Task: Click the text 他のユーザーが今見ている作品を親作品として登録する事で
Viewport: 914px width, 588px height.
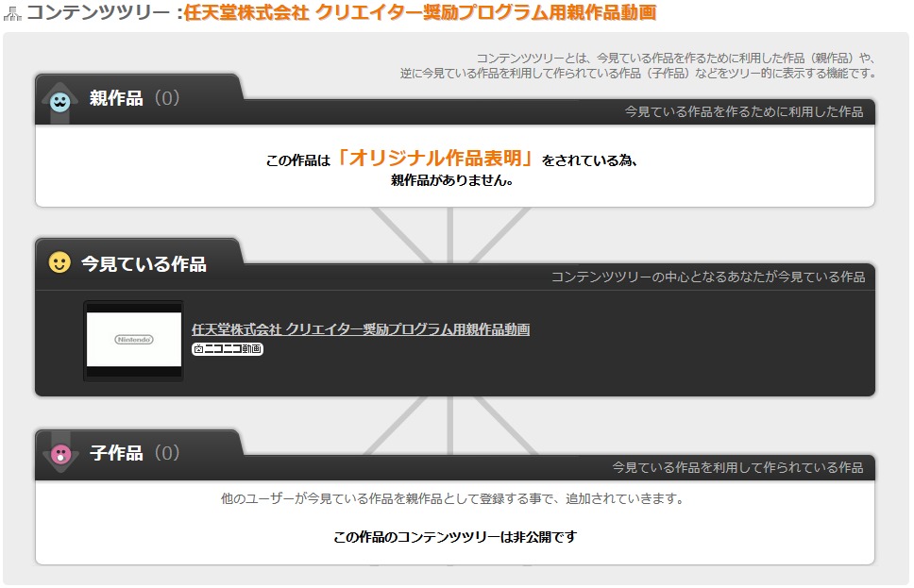Action: pyautogui.click(x=385, y=499)
